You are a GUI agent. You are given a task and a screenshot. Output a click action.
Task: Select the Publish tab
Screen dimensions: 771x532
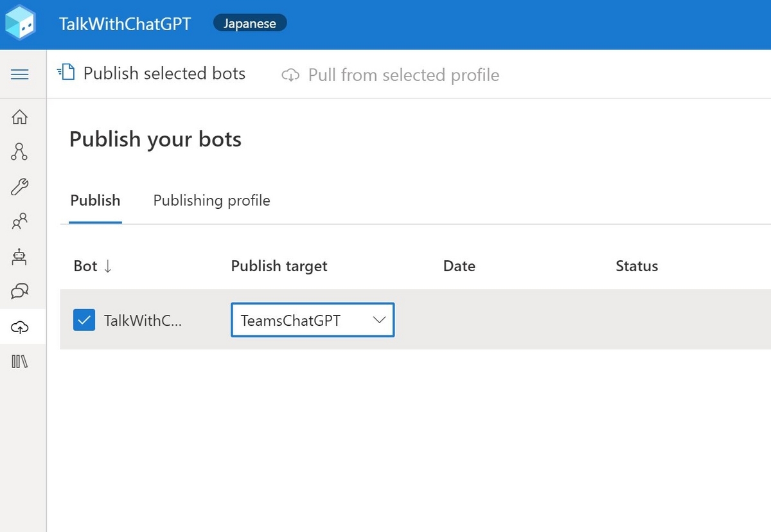coord(95,200)
